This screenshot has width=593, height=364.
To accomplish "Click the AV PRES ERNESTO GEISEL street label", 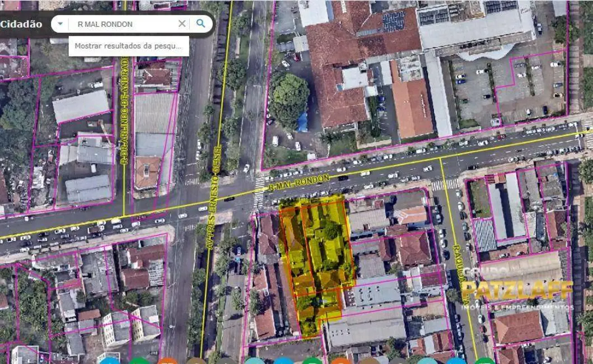I will click(x=213, y=197).
